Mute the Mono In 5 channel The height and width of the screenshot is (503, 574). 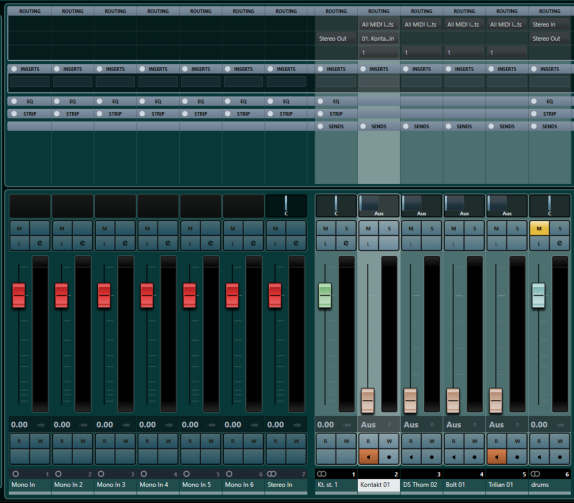(x=190, y=228)
